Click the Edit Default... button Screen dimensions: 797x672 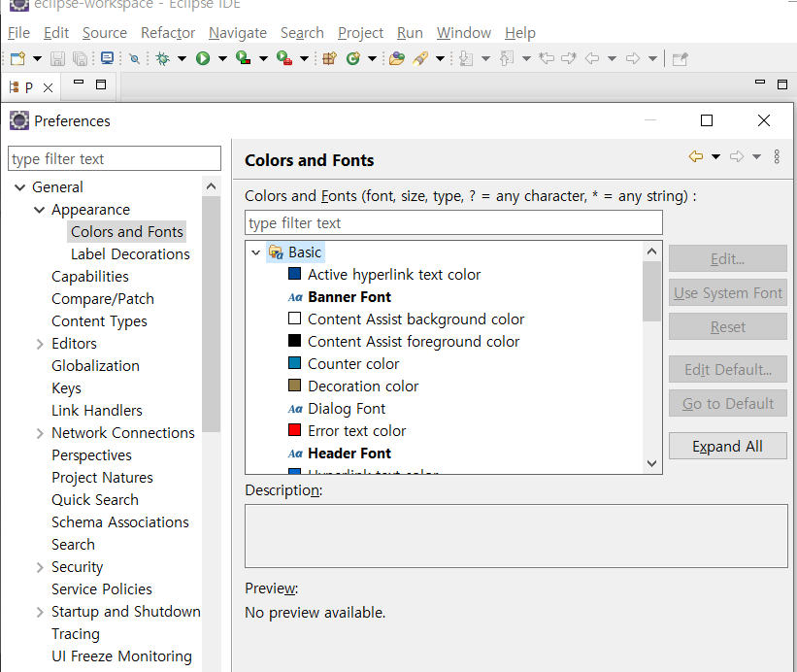pyautogui.click(x=727, y=370)
